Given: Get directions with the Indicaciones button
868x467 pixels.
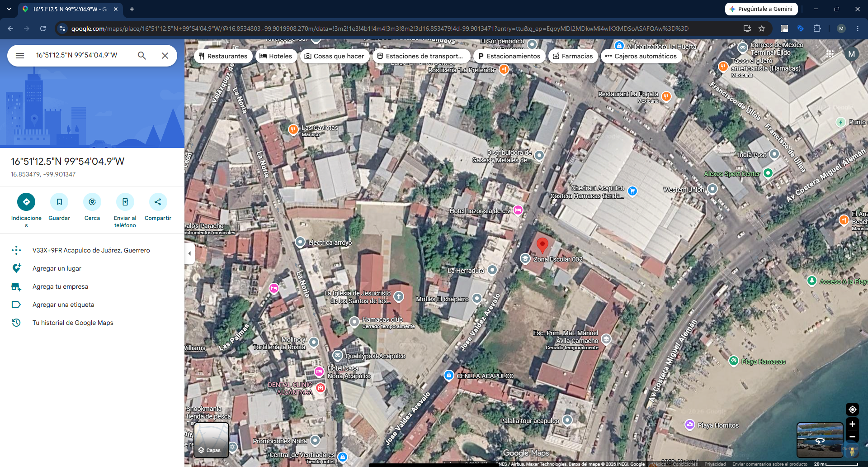Looking at the screenshot, I should [26, 210].
